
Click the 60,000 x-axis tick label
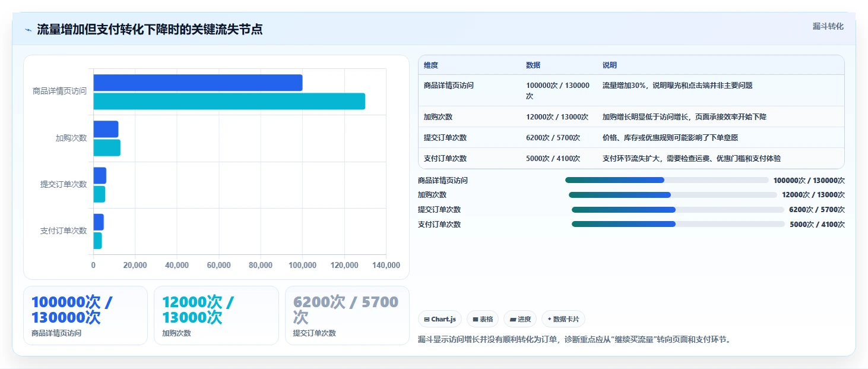click(219, 266)
